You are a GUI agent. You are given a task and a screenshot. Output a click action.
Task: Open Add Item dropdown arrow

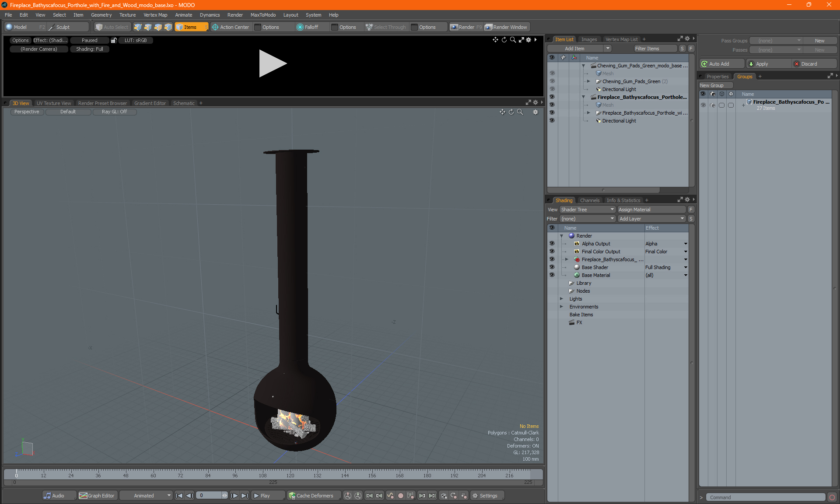tap(608, 49)
